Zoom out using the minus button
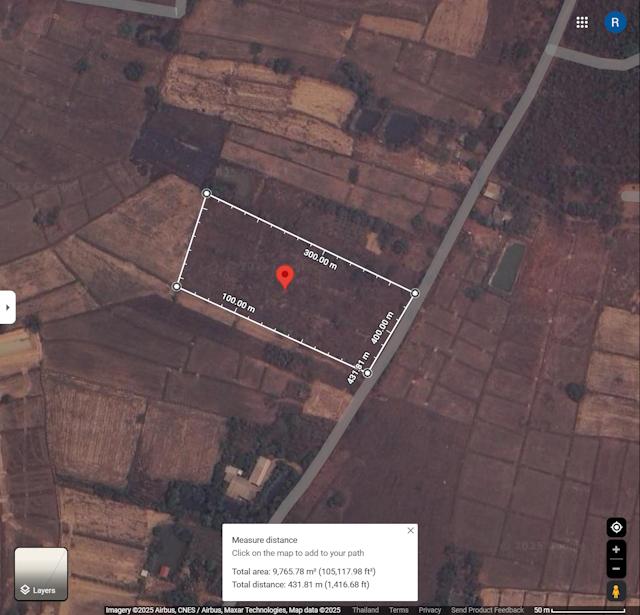 (x=616, y=568)
